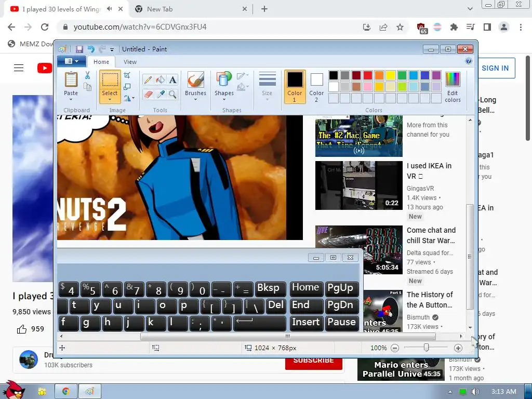532x399 pixels.
Task: Click the YouTube SIGN IN button
Action: (x=495, y=68)
